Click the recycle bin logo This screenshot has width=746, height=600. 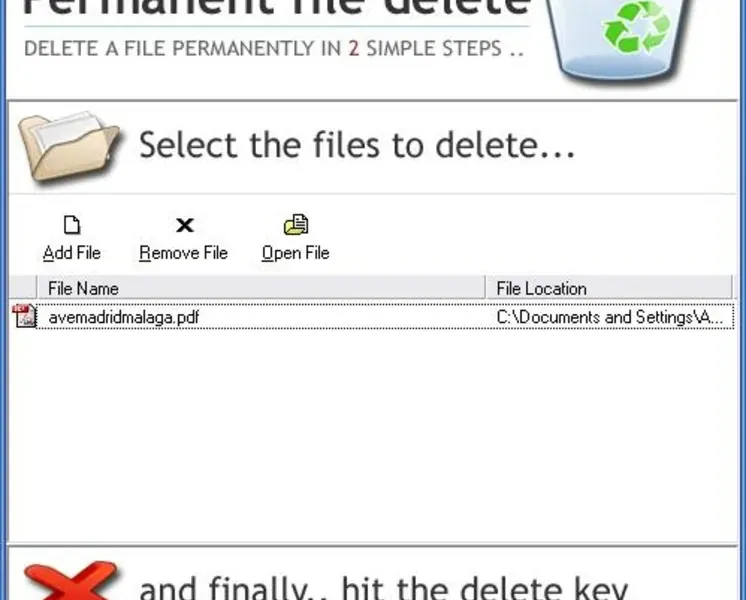tap(619, 40)
